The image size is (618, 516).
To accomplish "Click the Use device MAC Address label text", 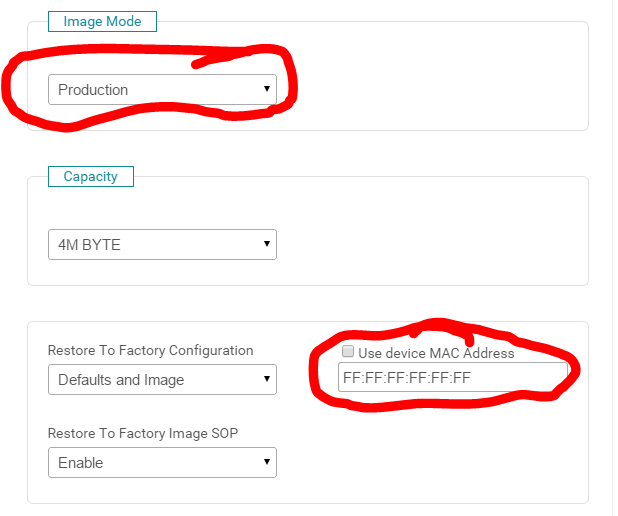I will [436, 353].
